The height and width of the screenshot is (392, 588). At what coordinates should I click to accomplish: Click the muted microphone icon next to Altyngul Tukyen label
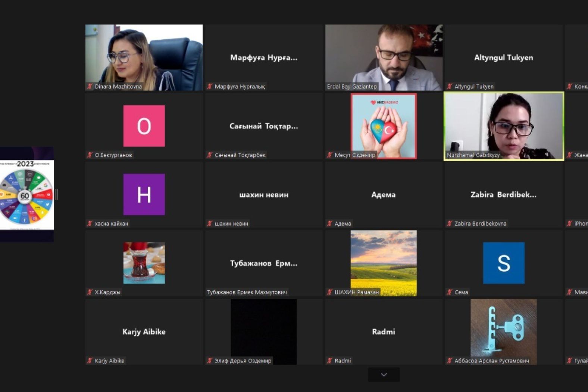click(450, 87)
